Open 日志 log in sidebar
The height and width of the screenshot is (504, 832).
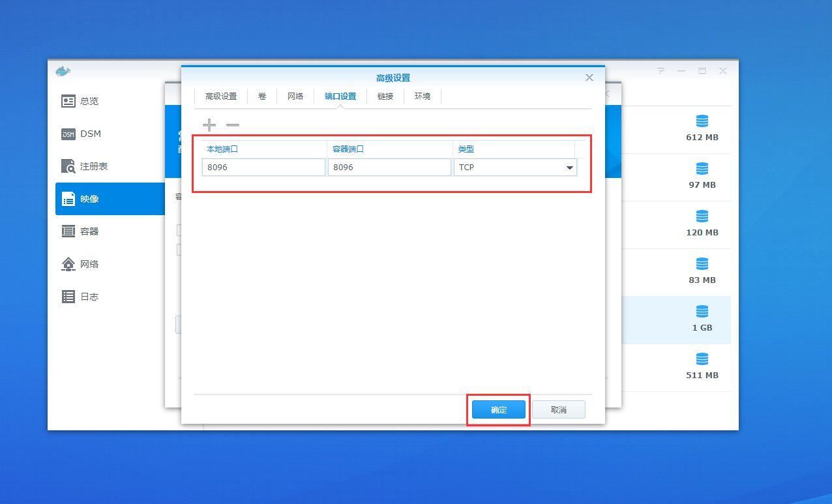click(89, 297)
